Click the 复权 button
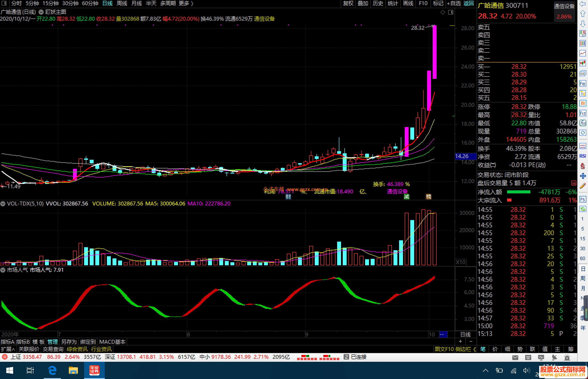 pyautogui.click(x=348, y=3)
